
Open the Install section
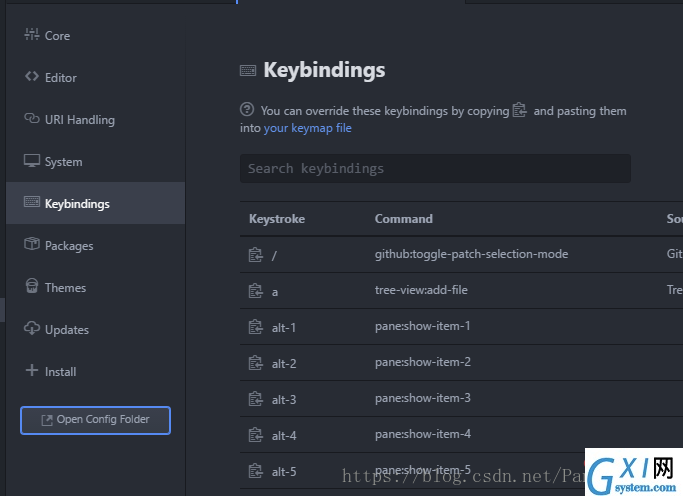pos(95,371)
